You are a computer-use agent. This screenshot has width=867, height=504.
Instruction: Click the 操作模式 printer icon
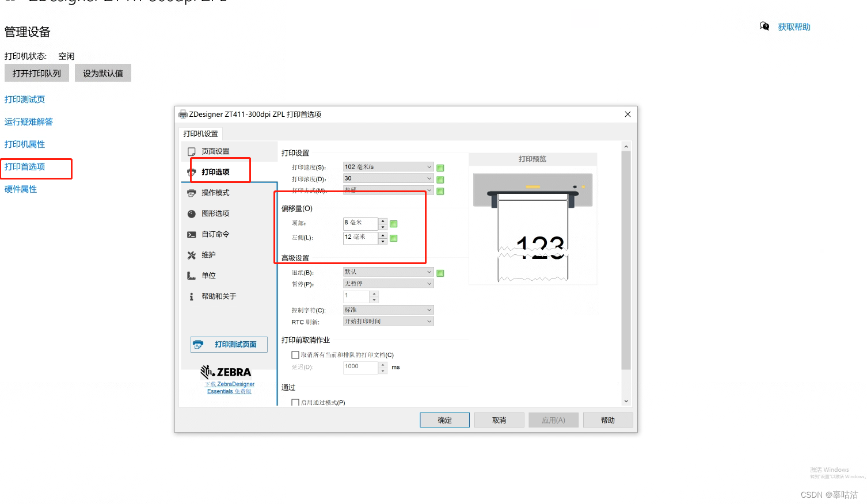[192, 193]
